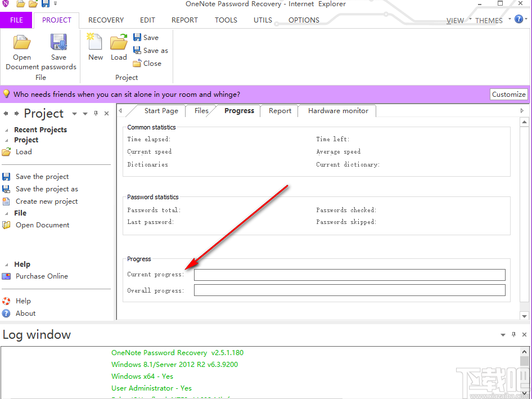The image size is (532, 399).
Task: Open the THEMES dropdown arrow
Action: pyautogui.click(x=510, y=19)
